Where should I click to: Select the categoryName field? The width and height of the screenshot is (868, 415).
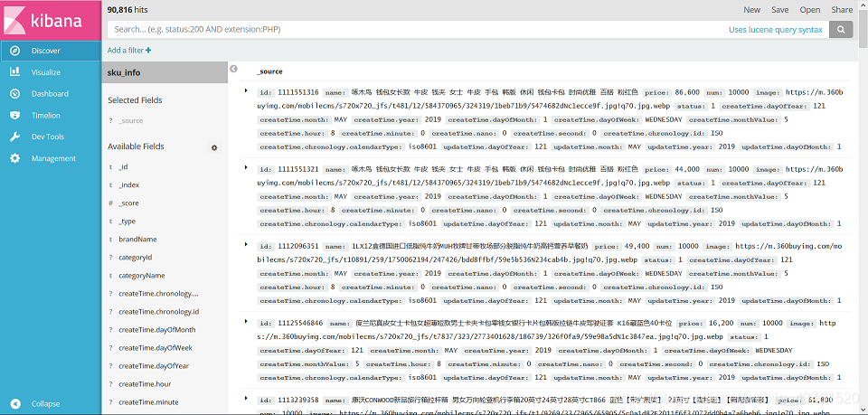point(142,276)
